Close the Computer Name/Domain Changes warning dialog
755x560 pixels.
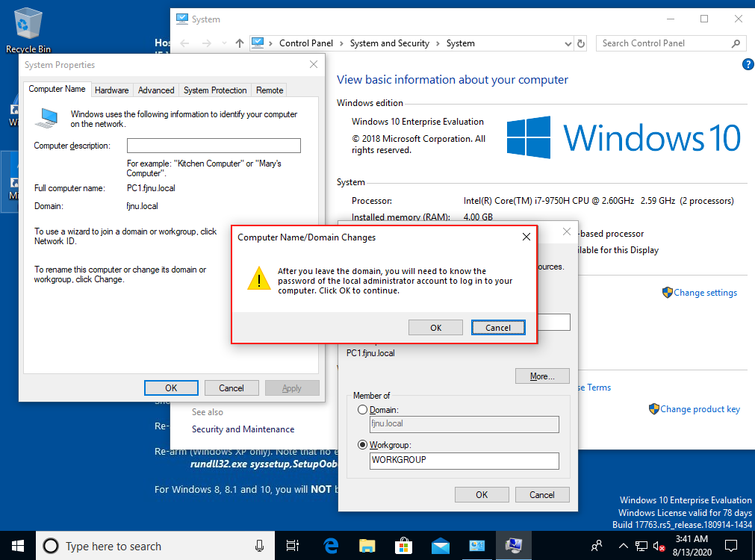coord(526,237)
